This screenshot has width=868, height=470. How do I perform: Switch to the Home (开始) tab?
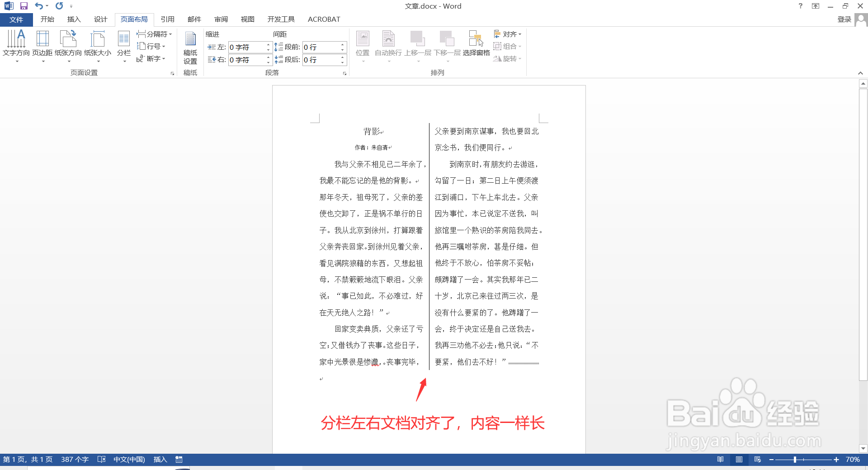click(47, 19)
